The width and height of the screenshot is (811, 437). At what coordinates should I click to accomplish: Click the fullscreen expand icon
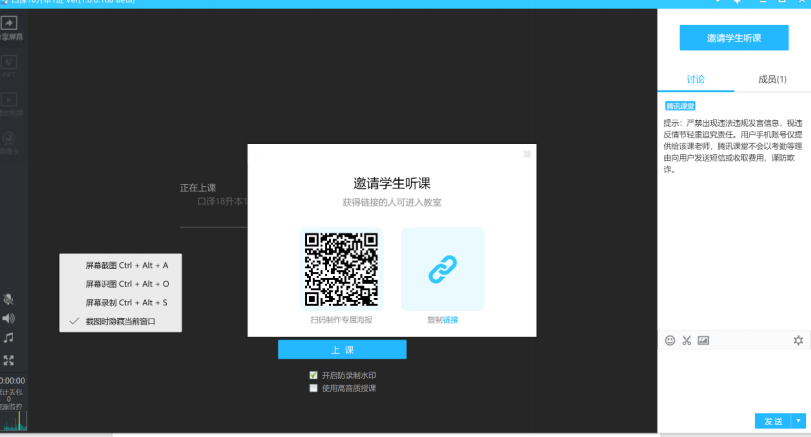[x=9, y=360]
